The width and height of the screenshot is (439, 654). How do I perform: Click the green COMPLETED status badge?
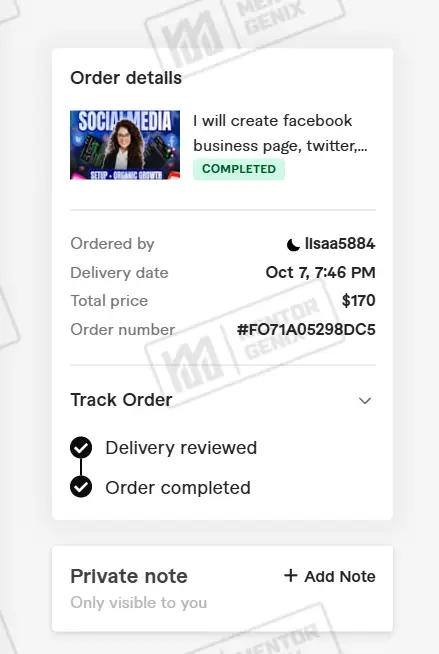239,169
